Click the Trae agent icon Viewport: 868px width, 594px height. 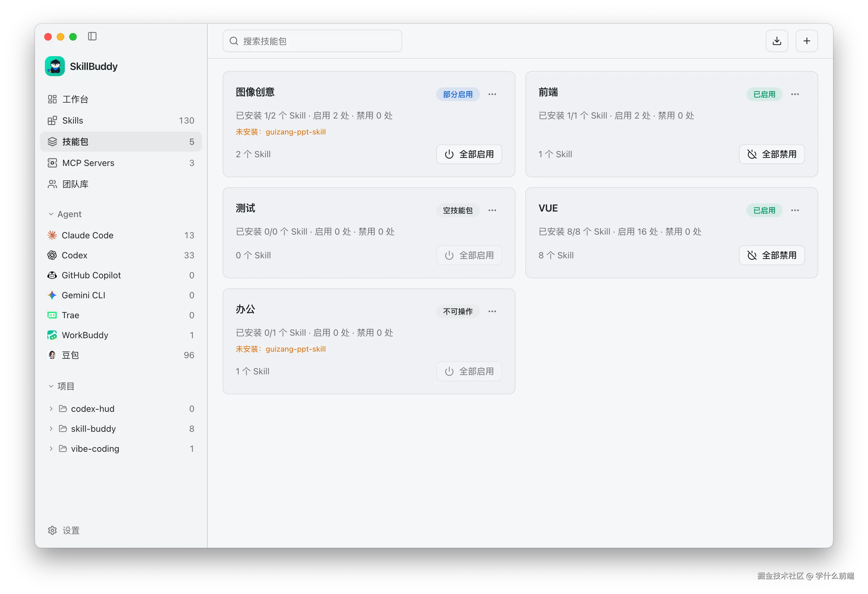point(52,315)
